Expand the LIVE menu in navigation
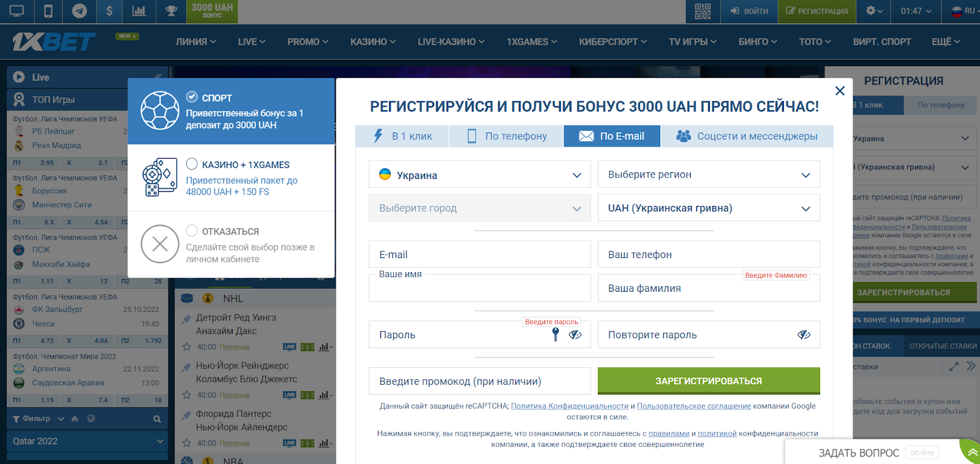The height and width of the screenshot is (464, 980). pyautogui.click(x=252, y=42)
